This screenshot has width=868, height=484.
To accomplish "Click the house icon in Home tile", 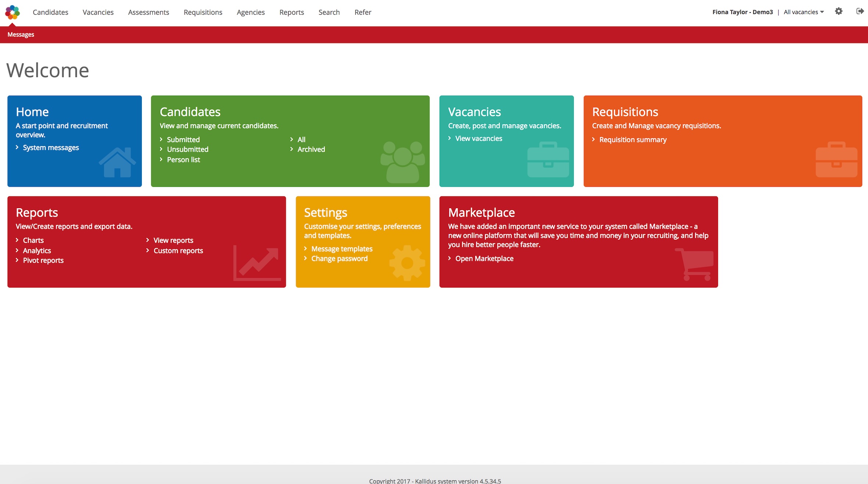I will [x=117, y=162].
